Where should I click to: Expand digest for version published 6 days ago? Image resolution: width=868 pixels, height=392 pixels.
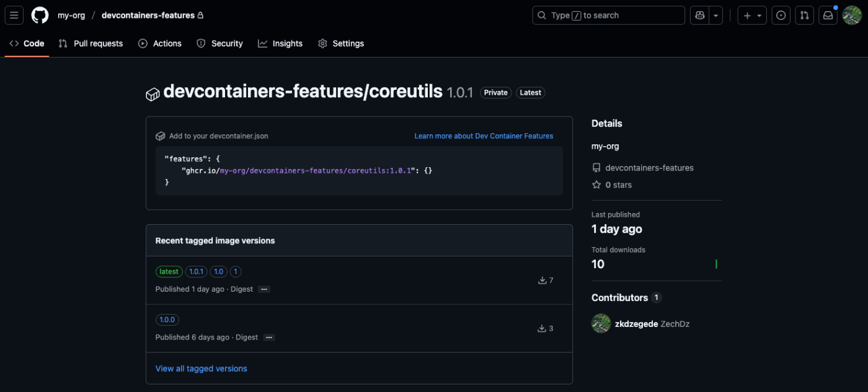click(x=269, y=338)
